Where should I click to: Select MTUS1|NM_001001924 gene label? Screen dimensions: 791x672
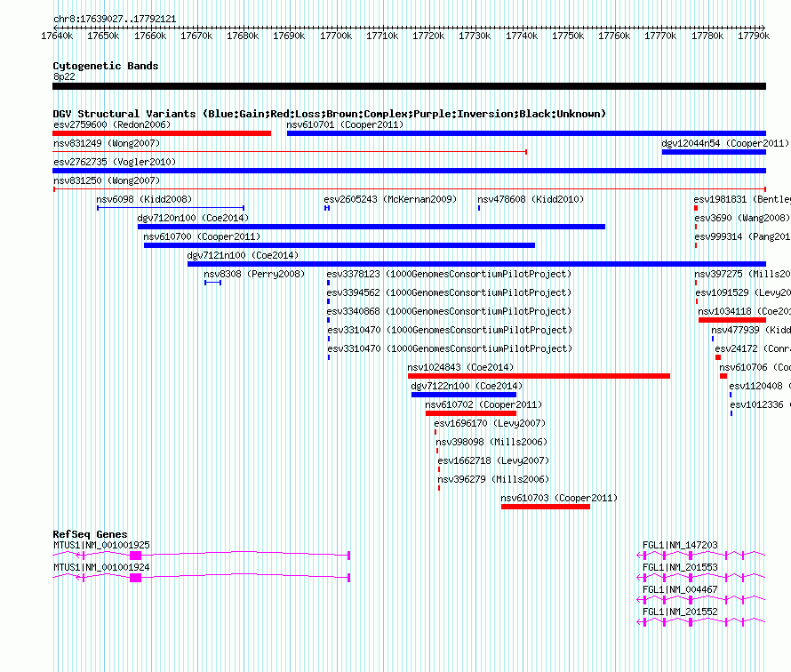coord(101,567)
